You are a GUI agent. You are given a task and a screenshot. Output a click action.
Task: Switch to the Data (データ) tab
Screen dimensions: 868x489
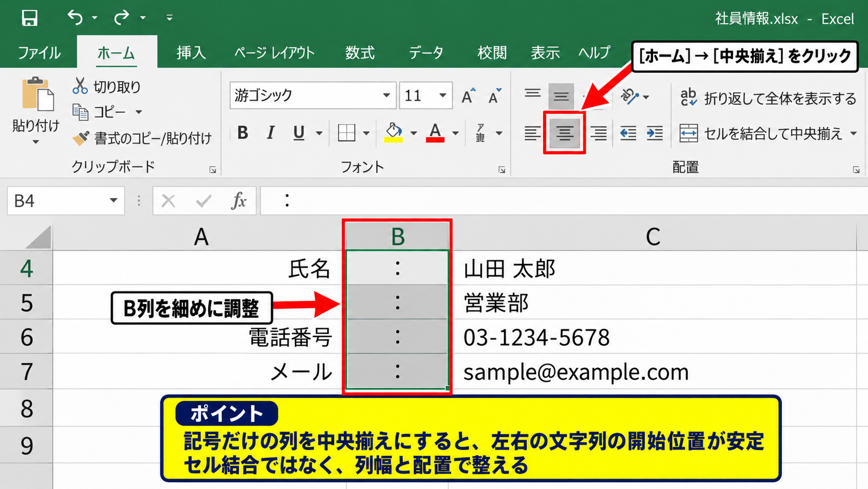pyautogui.click(x=426, y=52)
